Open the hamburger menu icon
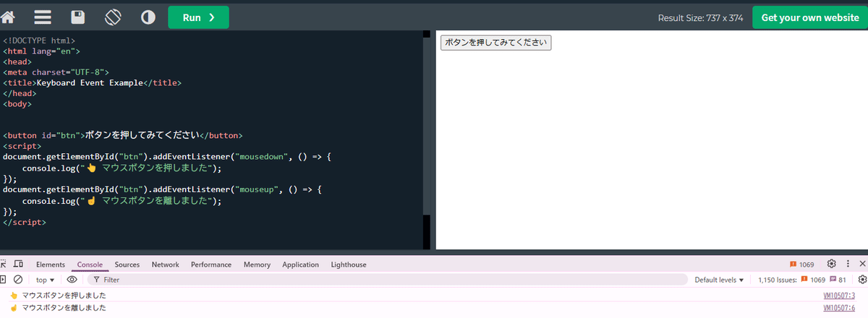 coord(43,17)
